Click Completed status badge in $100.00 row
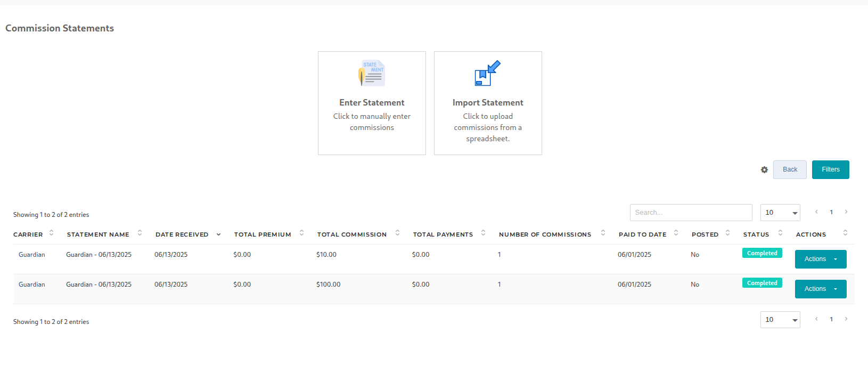This screenshot has height=373, width=868. click(x=762, y=283)
